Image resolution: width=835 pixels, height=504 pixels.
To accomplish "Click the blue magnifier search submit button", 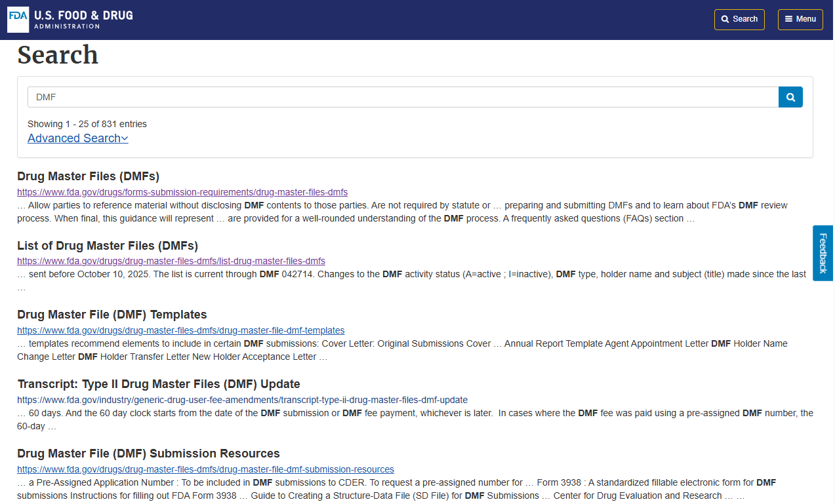I will coord(790,97).
